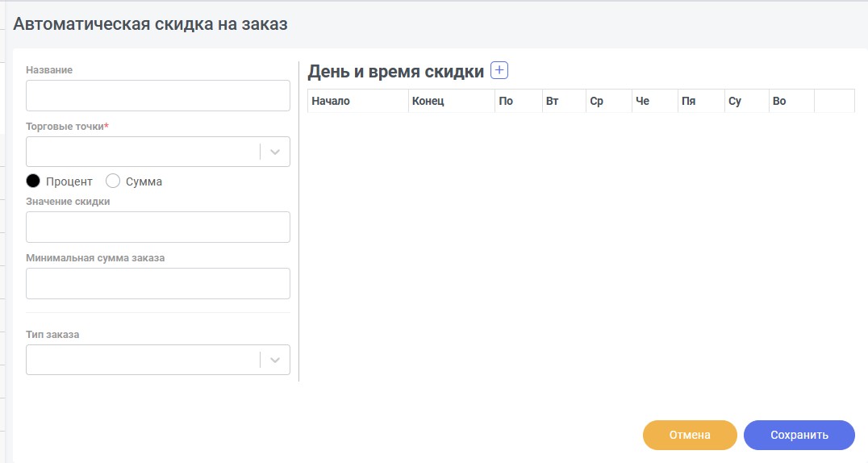
Task: Click the Начало column header
Action: (x=357, y=101)
